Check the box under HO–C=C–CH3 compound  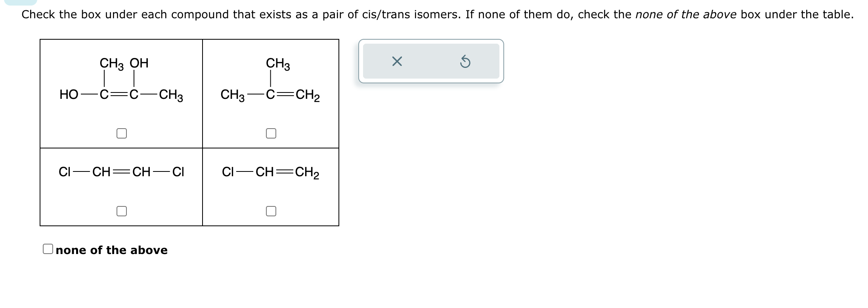[x=122, y=133]
